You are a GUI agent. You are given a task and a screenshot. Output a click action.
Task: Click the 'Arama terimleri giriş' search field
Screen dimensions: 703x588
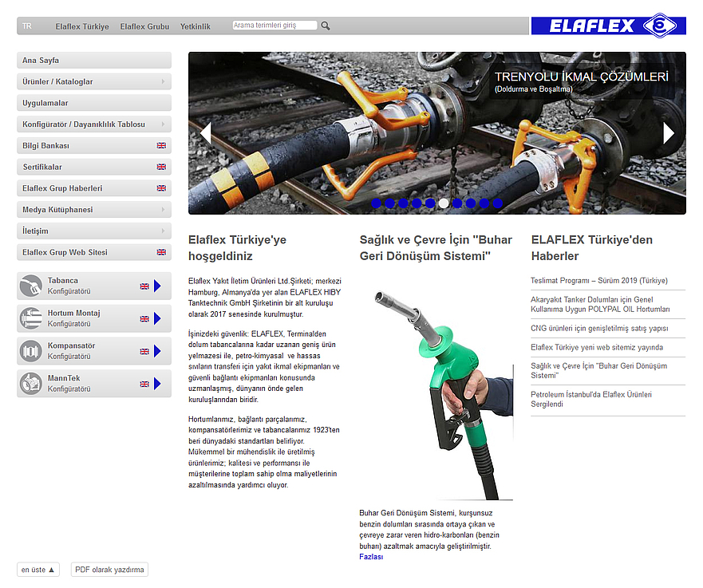coord(274,26)
